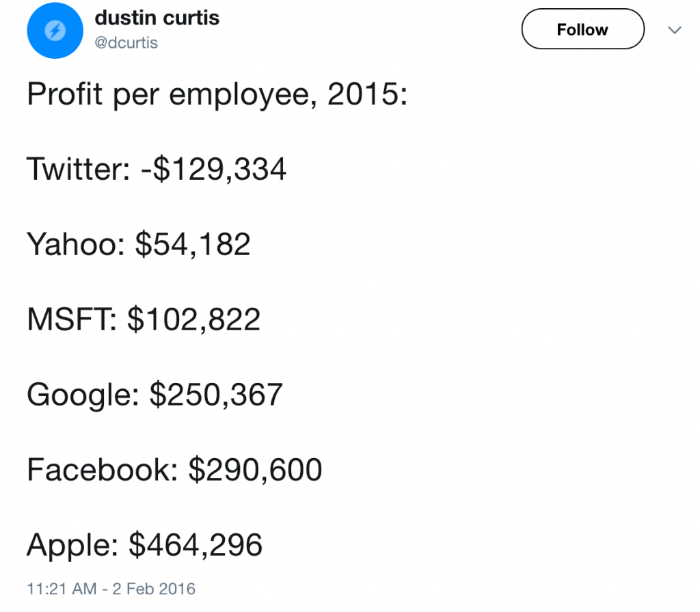Image resolution: width=700 pixels, height=612 pixels.
Task: Select the $250,367 figure
Action: (215, 395)
